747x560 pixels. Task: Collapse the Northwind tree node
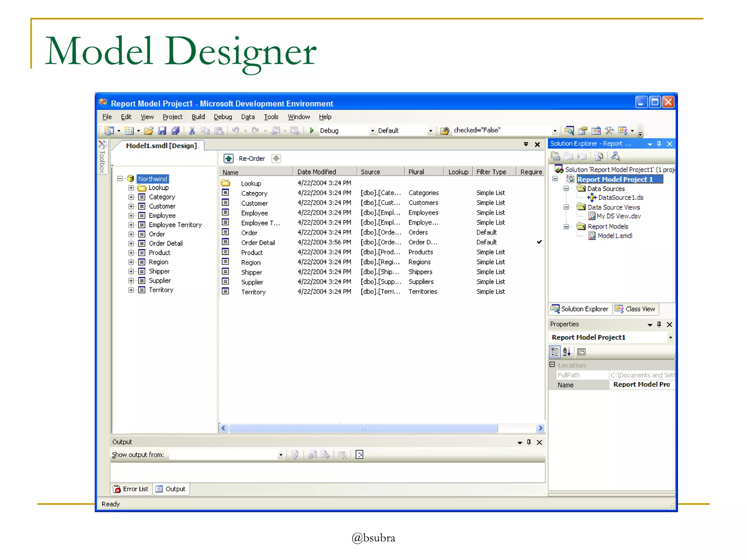[x=120, y=179]
